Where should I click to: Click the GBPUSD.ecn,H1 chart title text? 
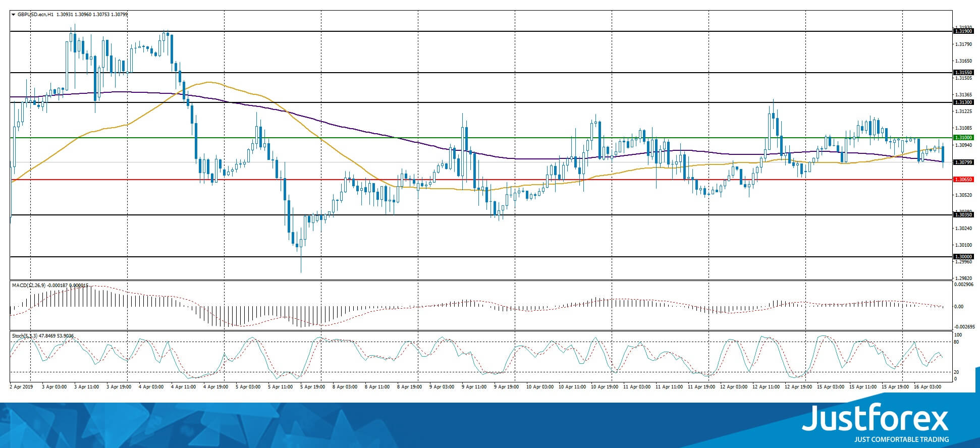point(36,15)
